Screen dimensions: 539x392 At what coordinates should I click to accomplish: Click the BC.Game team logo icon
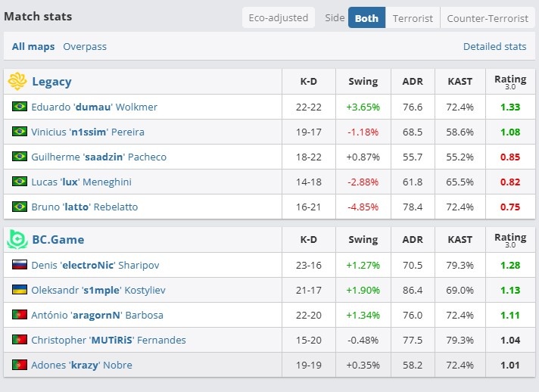pos(18,240)
